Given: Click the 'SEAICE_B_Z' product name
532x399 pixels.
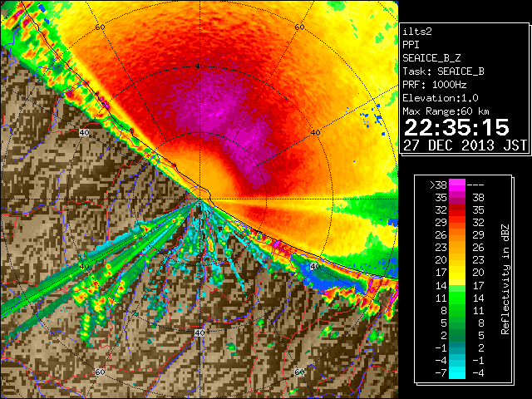Looking at the screenshot, I should click(431, 58).
